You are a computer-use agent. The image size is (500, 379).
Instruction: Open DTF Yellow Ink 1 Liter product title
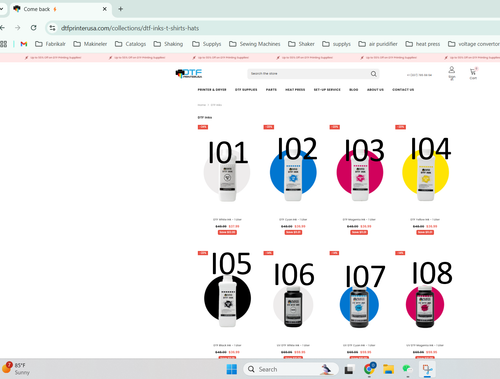click(x=425, y=220)
